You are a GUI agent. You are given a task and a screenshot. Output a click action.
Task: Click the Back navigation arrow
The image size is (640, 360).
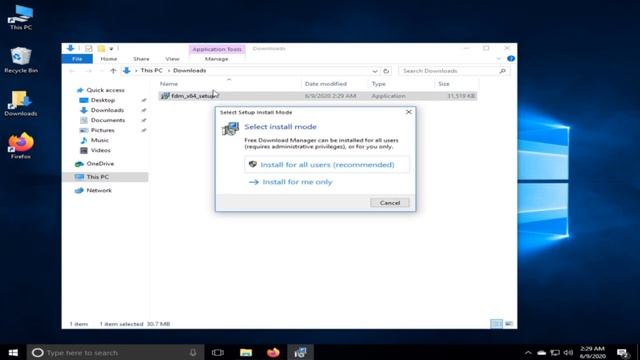73,71
